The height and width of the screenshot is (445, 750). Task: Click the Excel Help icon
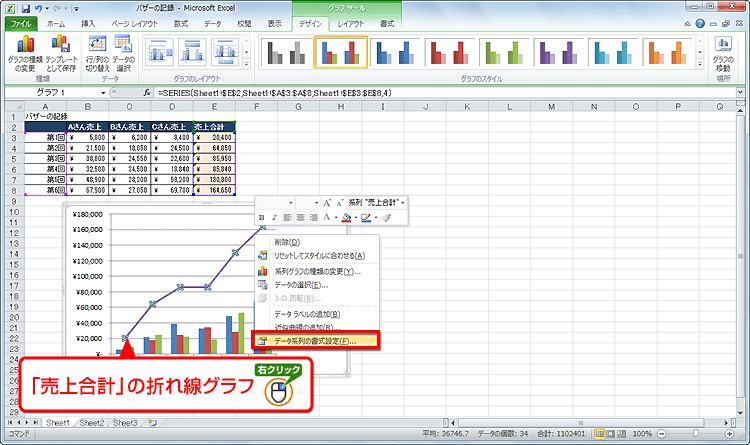coord(700,23)
